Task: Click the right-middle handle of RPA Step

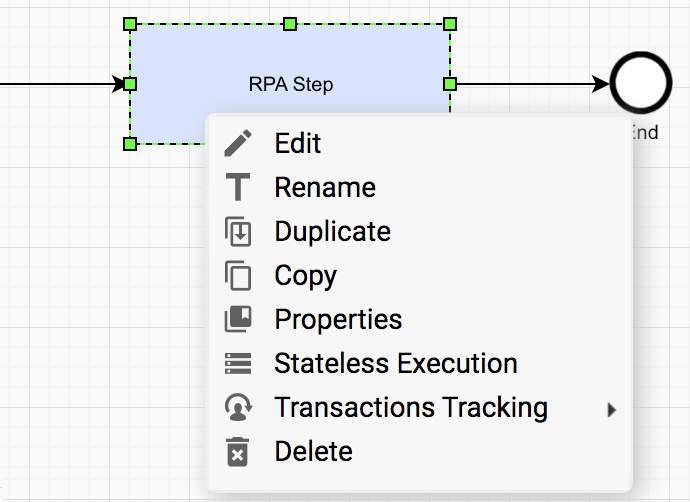Action: pyautogui.click(x=450, y=84)
